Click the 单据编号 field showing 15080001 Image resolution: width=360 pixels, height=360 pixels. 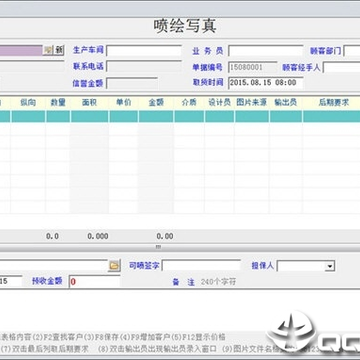click(x=253, y=67)
